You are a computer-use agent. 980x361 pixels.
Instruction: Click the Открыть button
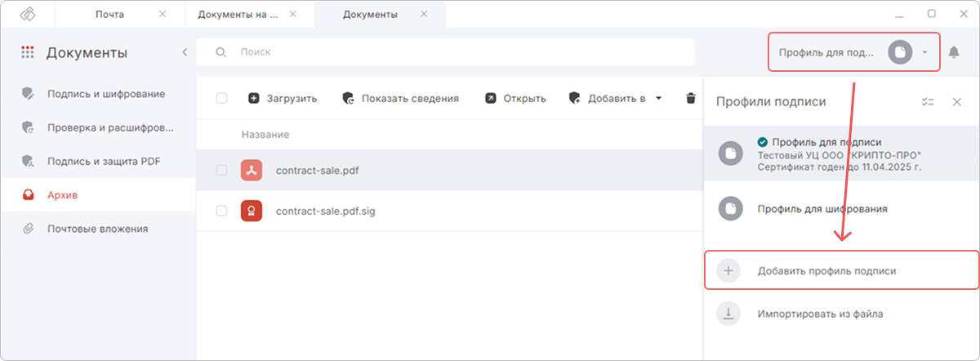pos(514,98)
